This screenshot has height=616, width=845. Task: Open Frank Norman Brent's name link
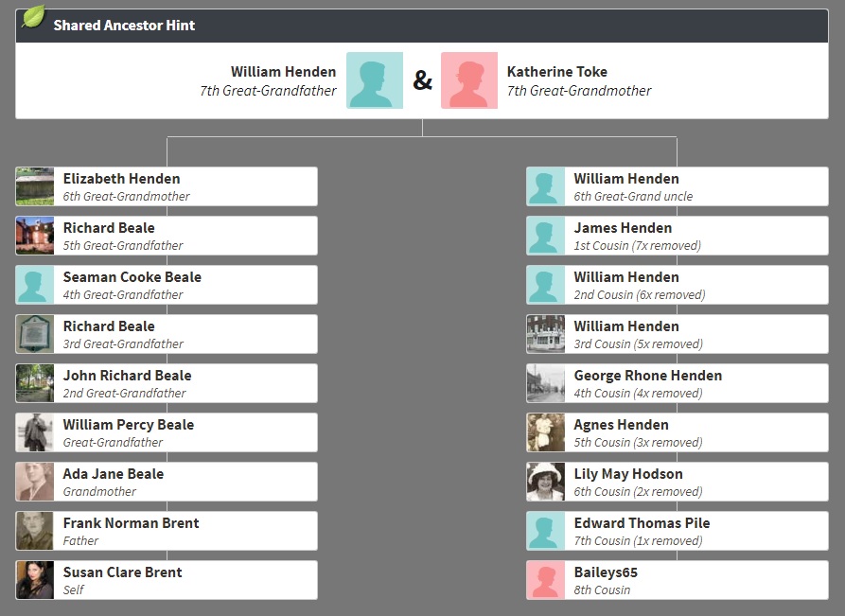click(x=131, y=523)
